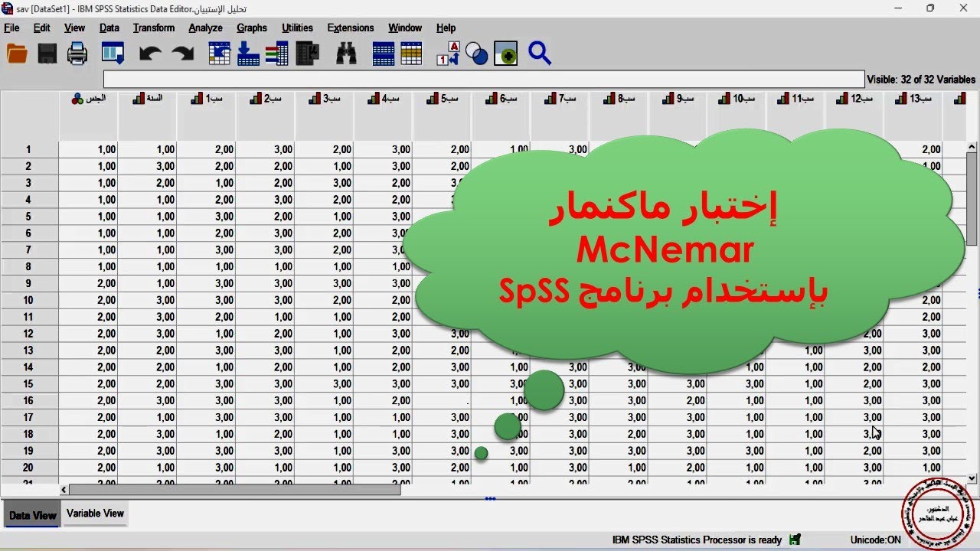980x551 pixels.
Task: Open the File menu
Action: 11,28
